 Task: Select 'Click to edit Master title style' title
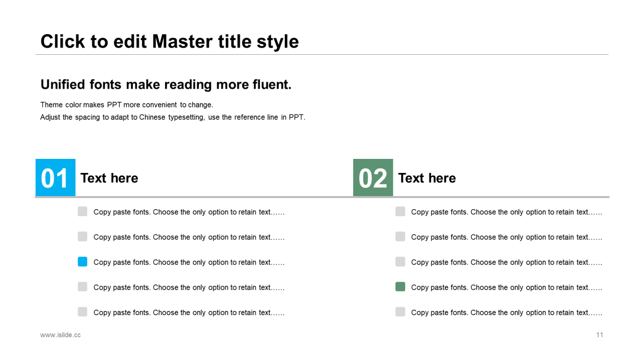point(170,41)
